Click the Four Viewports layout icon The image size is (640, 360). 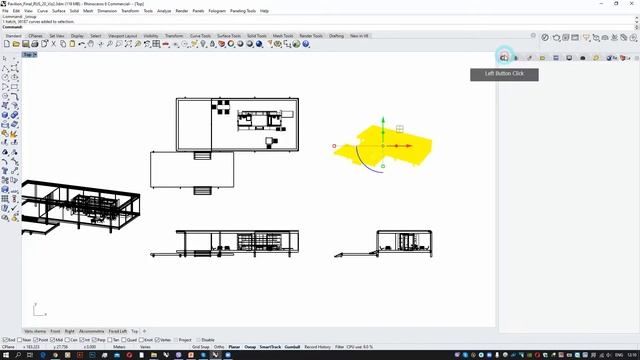tap(156, 44)
